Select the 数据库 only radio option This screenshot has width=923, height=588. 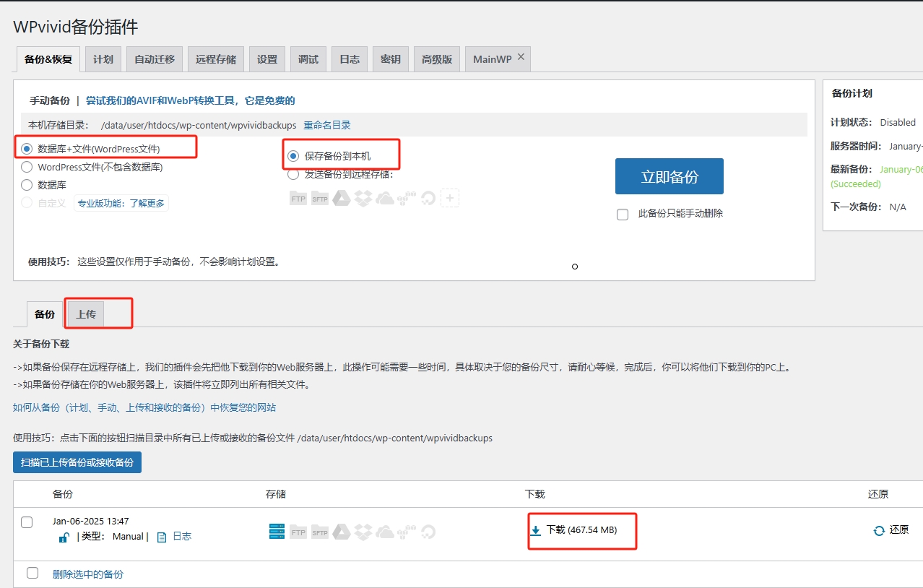coord(27,185)
